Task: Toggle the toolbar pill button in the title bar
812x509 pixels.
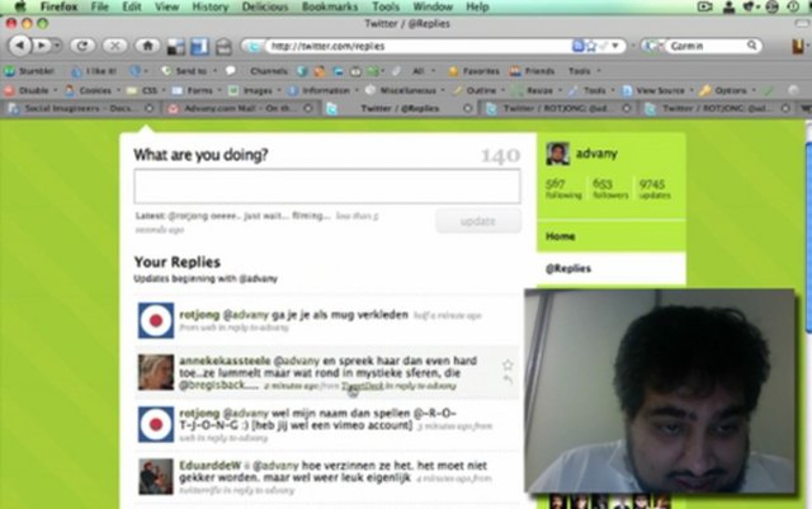Action: [801, 24]
